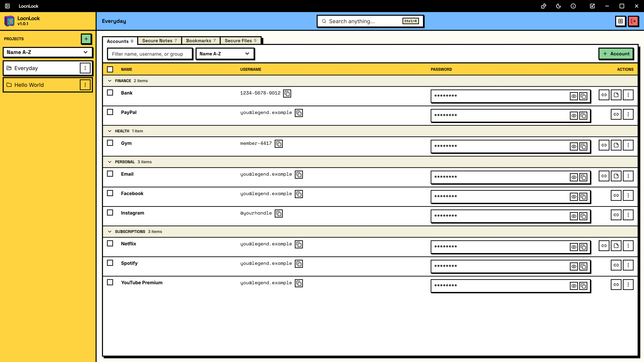The image size is (644, 362).
Task: Open the Spotify link icon
Action: point(616,265)
